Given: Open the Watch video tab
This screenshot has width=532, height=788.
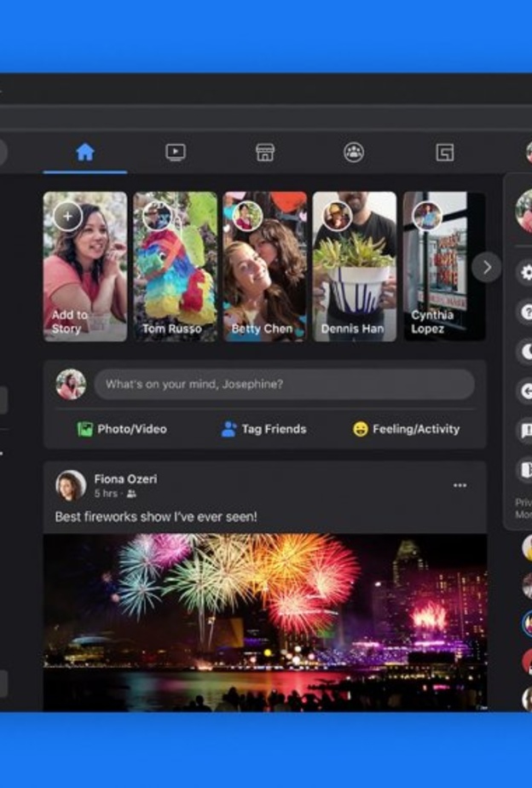Looking at the screenshot, I should click(176, 152).
